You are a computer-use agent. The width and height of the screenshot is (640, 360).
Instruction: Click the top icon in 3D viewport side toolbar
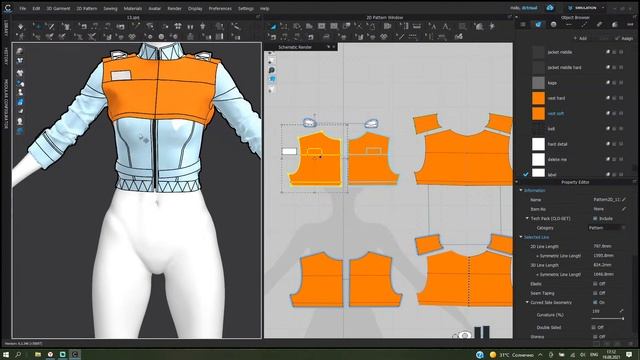pyautogui.click(x=20, y=51)
